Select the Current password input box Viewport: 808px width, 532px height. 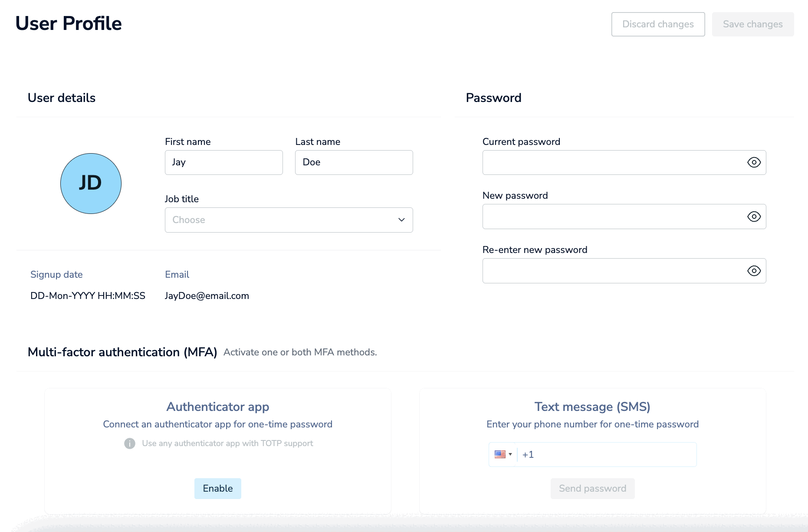click(x=612, y=162)
